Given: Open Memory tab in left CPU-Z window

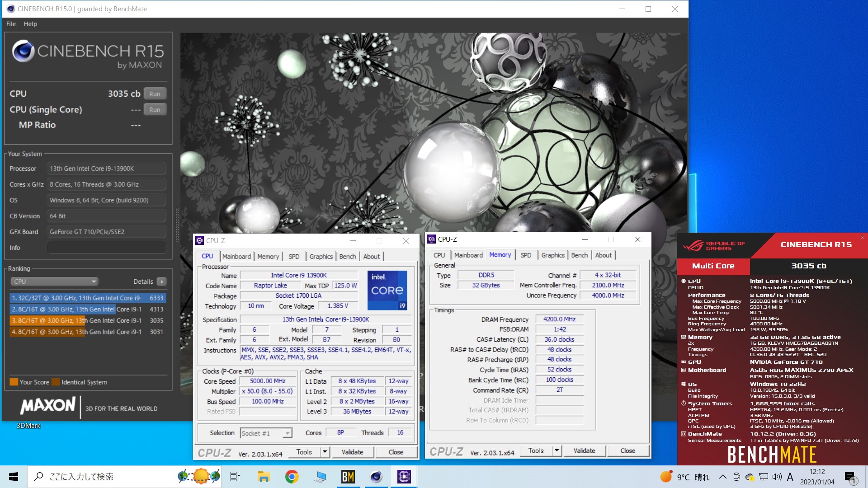Looking at the screenshot, I should point(268,256).
